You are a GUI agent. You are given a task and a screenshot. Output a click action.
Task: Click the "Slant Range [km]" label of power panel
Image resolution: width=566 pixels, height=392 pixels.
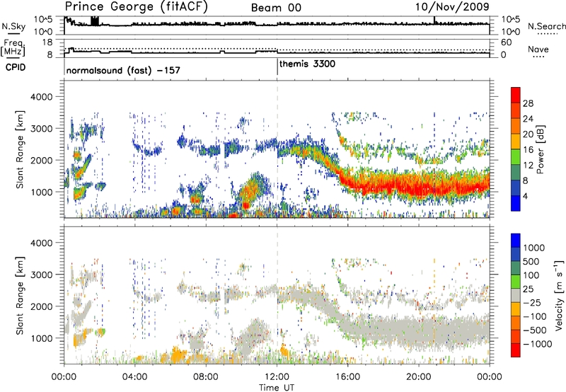pyautogui.click(x=20, y=149)
